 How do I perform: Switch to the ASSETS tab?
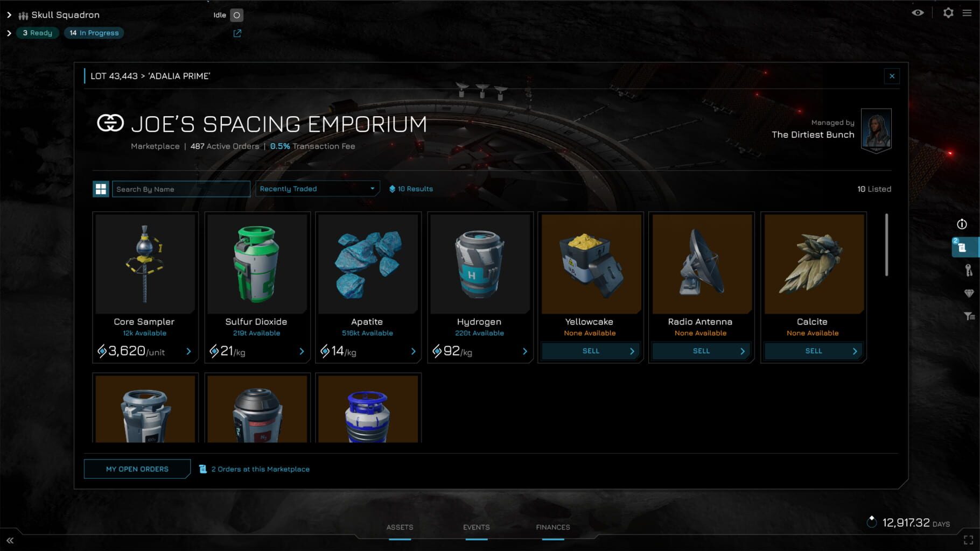[x=400, y=527]
